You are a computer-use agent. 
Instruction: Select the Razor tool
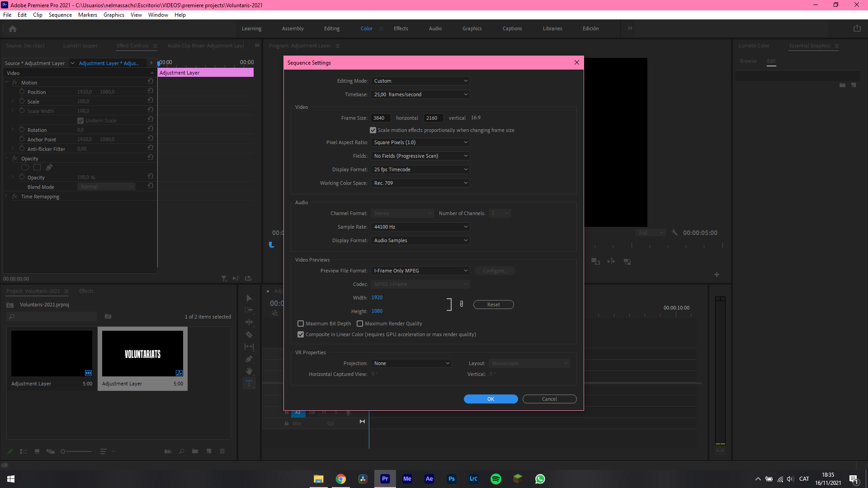(249, 334)
